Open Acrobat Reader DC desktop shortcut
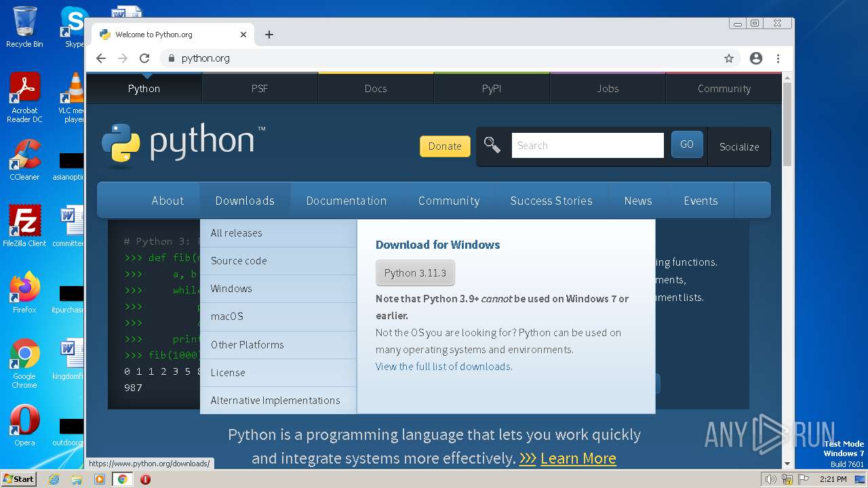The image size is (868, 488). 24,98
